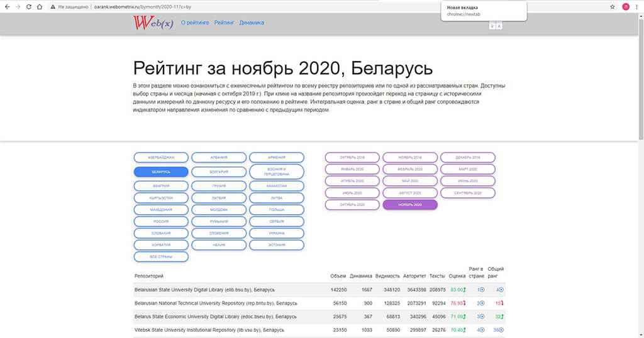Click the not-secure warning triangle icon
This screenshot has height=338, width=644.
pos(53,7)
